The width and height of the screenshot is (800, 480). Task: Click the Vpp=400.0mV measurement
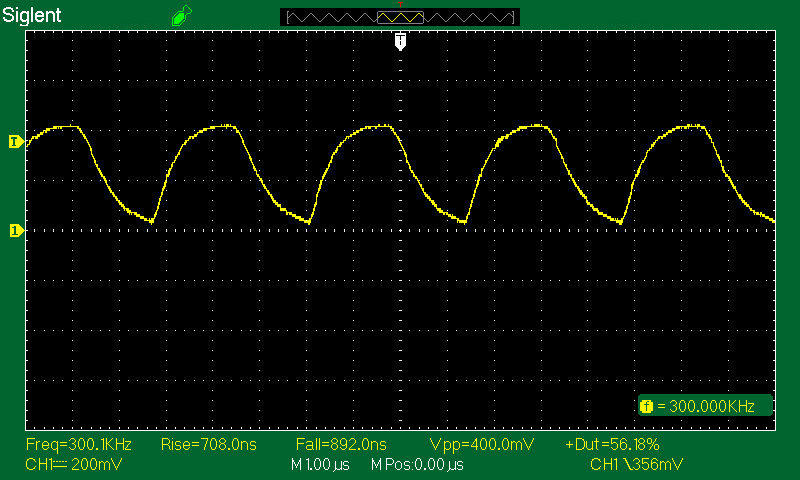pos(482,444)
